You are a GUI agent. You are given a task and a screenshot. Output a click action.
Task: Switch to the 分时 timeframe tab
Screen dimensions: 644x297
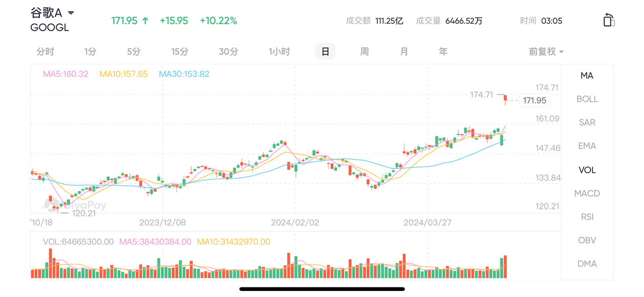click(x=45, y=51)
